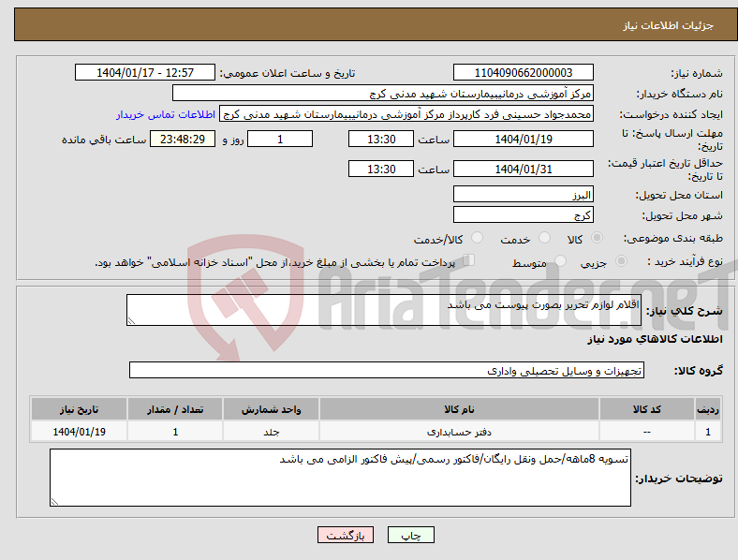Click the response deadline date 1404/01/19 field
Viewport: 738px width, 560px height.
523,140
